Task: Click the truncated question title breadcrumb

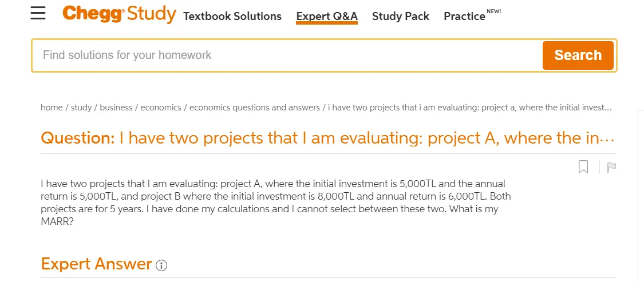Action: click(470, 108)
